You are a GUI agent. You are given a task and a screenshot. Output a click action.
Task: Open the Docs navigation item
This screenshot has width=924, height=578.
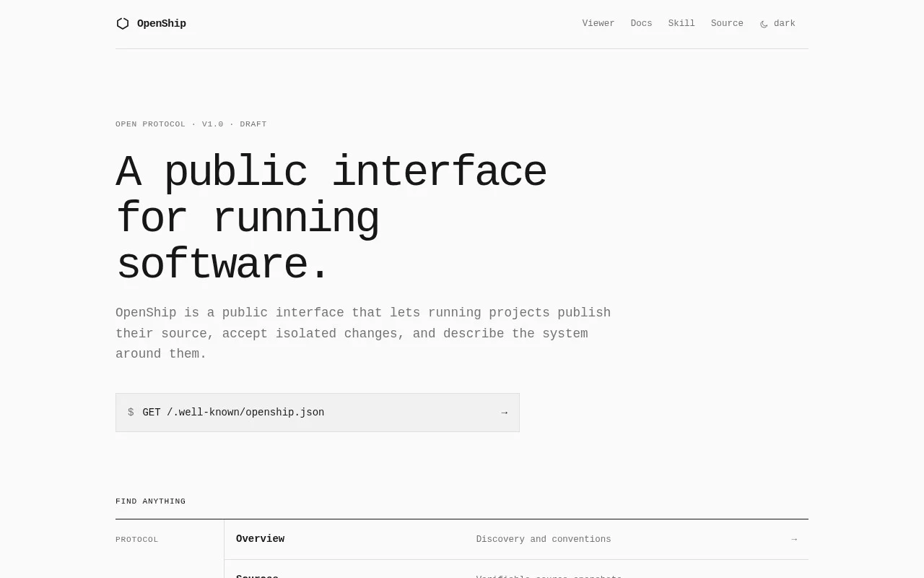pyautogui.click(x=641, y=24)
